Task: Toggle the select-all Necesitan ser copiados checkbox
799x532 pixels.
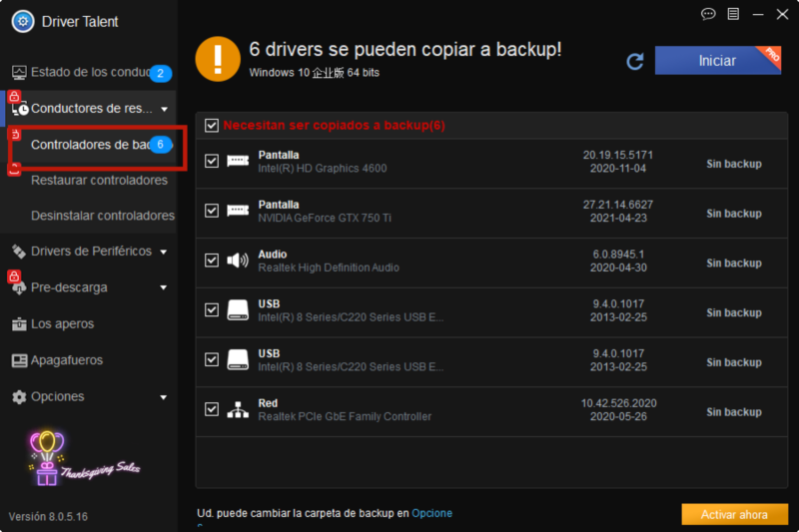Action: (x=212, y=125)
